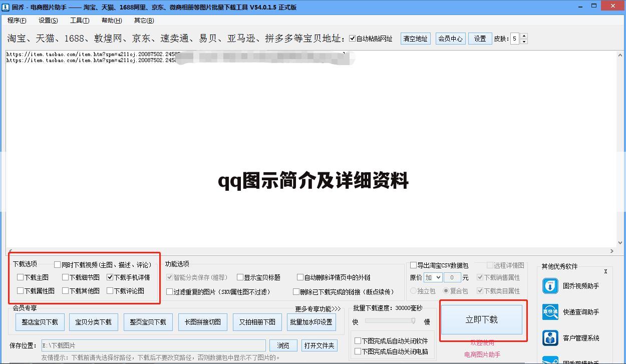Image resolution: width=626 pixels, height=364 pixels.
Task: Launch the 客户管理系统 customer management icon
Action: point(550,338)
